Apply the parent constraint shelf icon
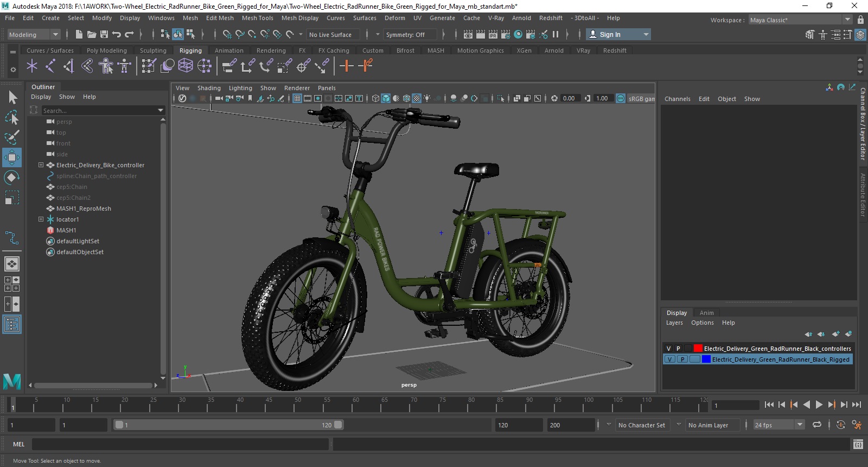The height and width of the screenshot is (467, 868). 229,66
